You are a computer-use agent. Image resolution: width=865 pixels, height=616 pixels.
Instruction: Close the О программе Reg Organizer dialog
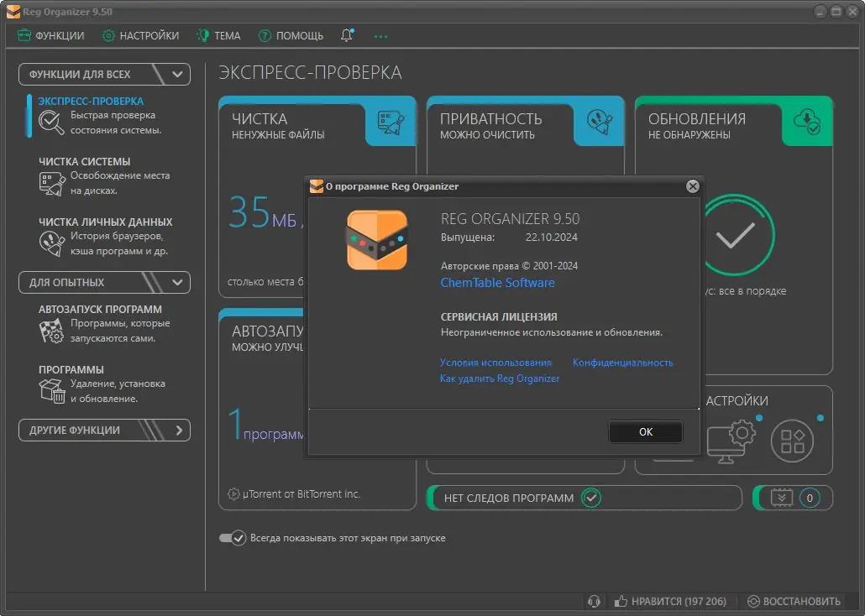693,186
